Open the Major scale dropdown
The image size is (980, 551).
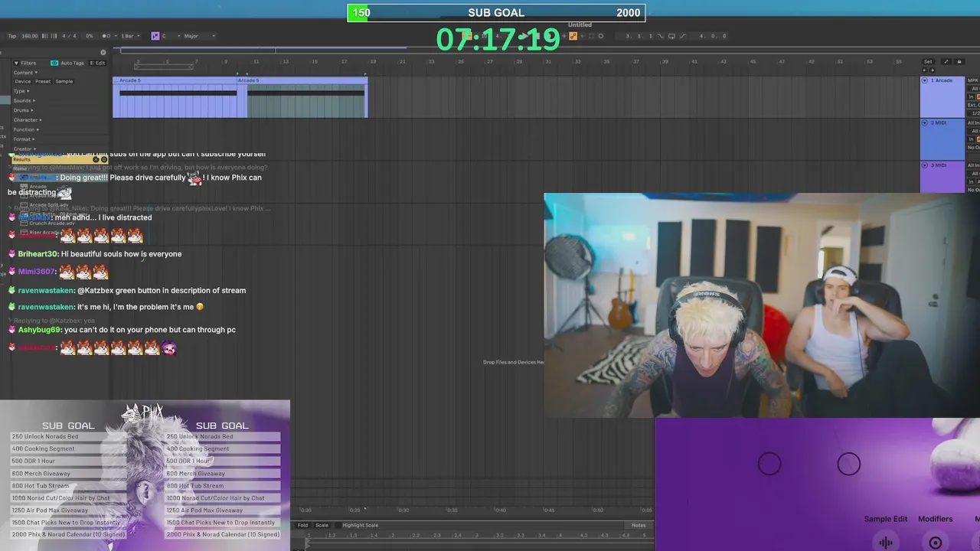coord(199,36)
